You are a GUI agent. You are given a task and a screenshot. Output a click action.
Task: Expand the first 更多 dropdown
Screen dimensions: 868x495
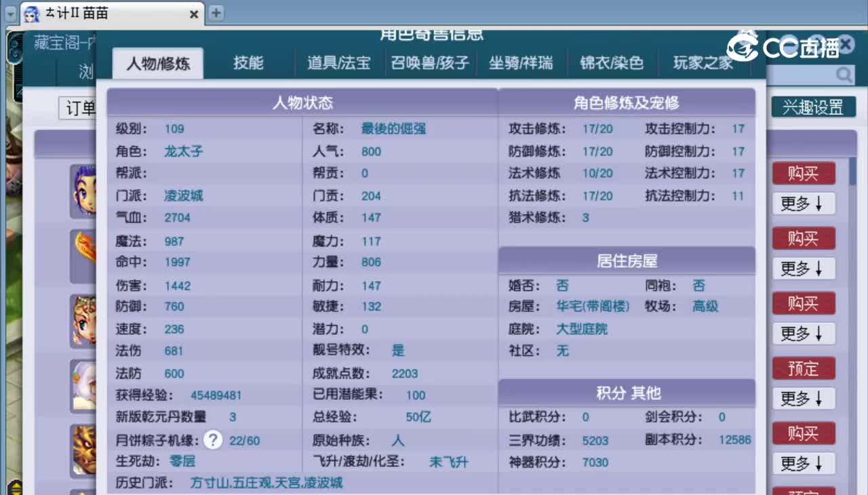tap(803, 203)
